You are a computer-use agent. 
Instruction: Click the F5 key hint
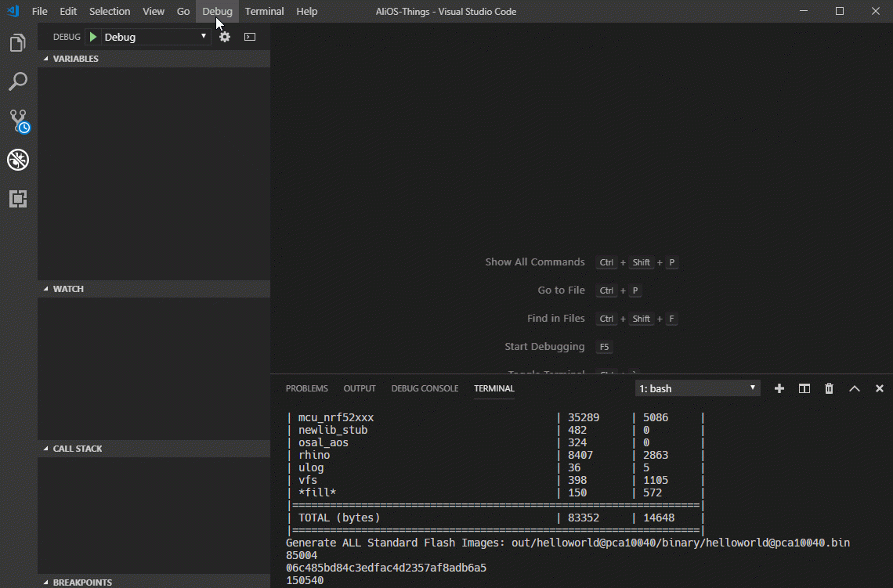point(604,347)
